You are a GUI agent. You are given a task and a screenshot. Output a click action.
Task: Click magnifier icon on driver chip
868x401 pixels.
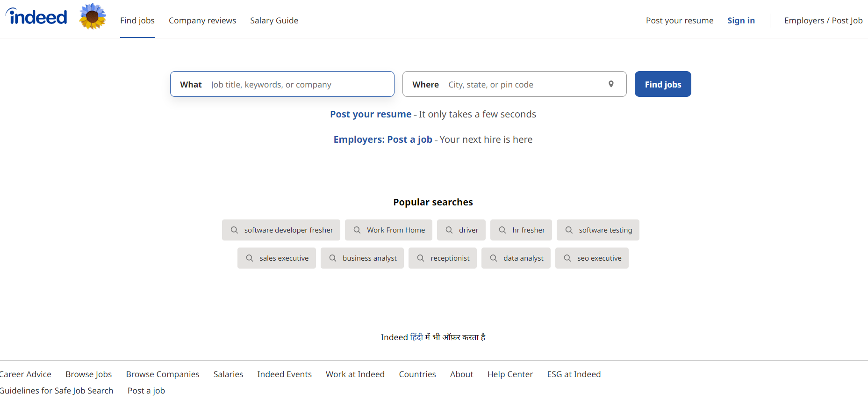pyautogui.click(x=449, y=230)
